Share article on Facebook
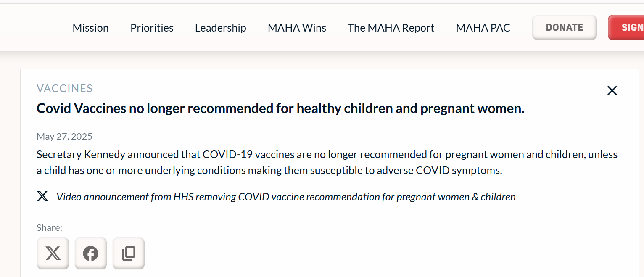The height and width of the screenshot is (277, 644). point(91,253)
